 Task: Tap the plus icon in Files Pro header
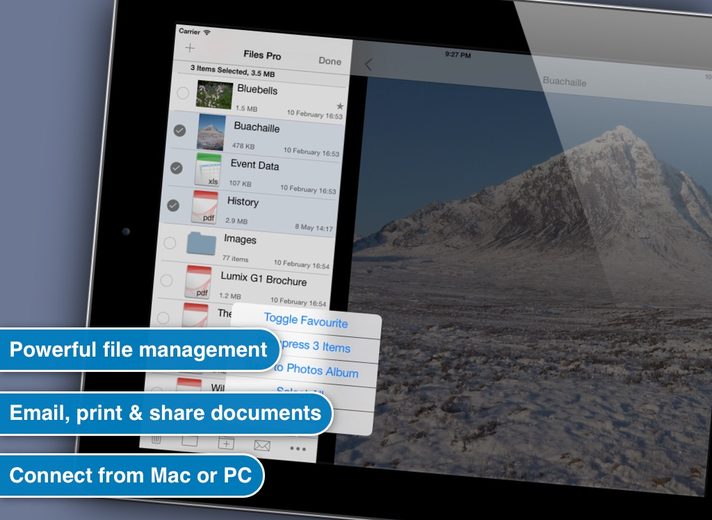(190, 48)
